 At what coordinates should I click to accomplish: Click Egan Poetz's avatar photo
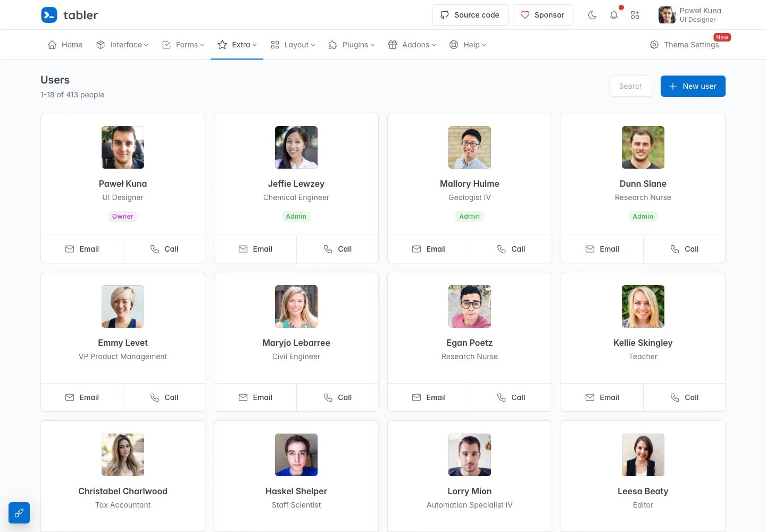pyautogui.click(x=470, y=306)
